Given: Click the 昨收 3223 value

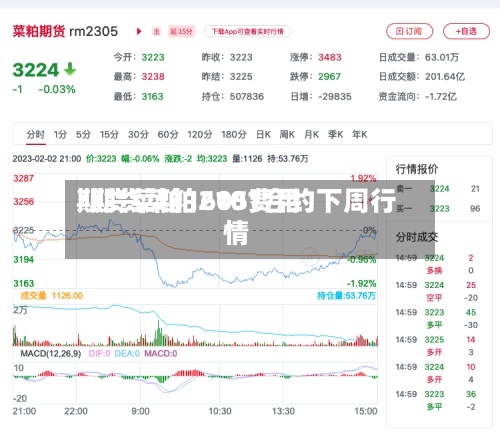Looking at the screenshot, I should tap(241, 57).
